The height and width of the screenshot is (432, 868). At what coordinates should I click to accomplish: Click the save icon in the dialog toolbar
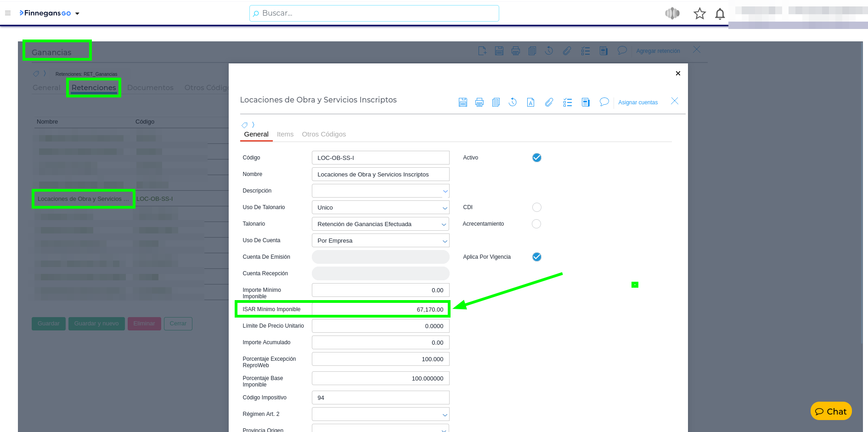pos(463,102)
